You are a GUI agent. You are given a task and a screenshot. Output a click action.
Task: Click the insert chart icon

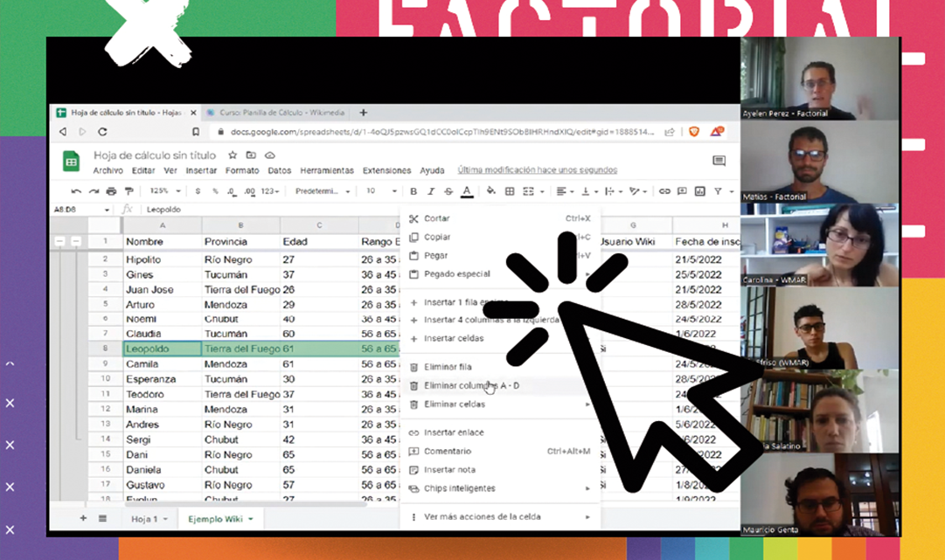click(x=699, y=191)
